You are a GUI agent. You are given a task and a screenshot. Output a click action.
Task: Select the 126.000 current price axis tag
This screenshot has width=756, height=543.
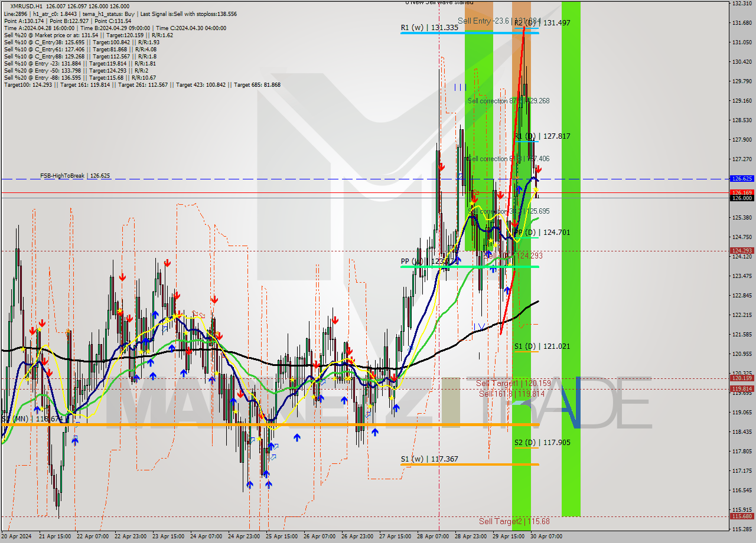coord(742,198)
